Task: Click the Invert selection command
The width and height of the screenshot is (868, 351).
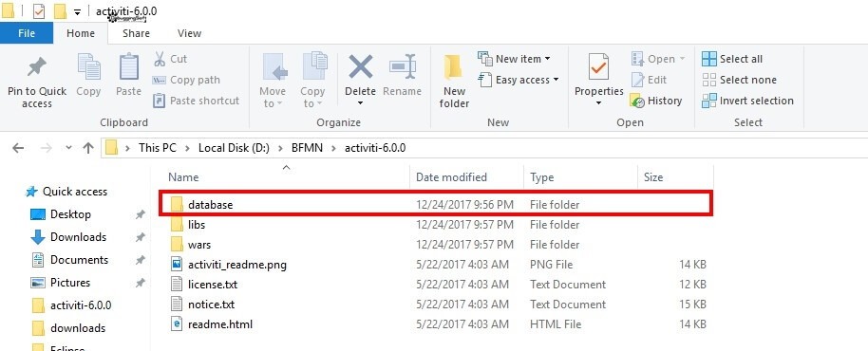Action: [x=747, y=101]
